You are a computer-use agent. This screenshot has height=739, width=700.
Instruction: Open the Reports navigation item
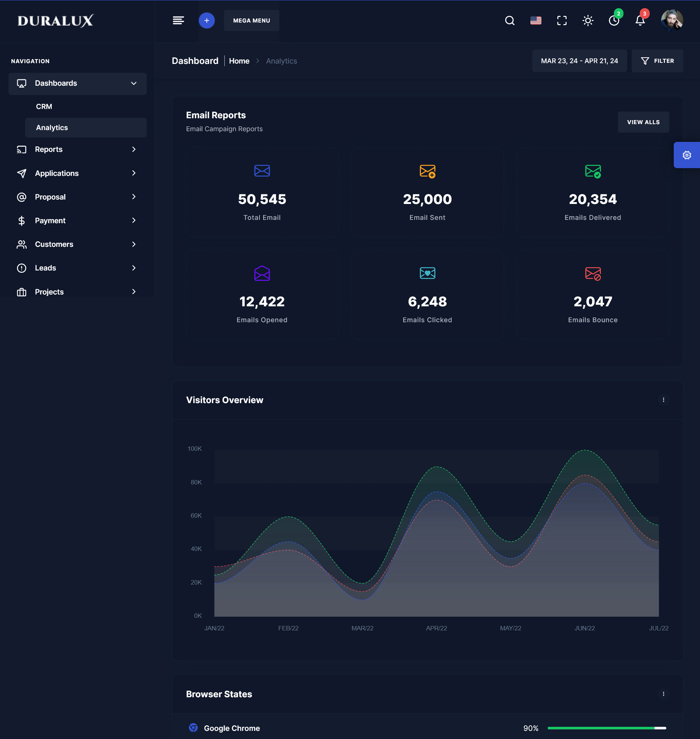78,150
